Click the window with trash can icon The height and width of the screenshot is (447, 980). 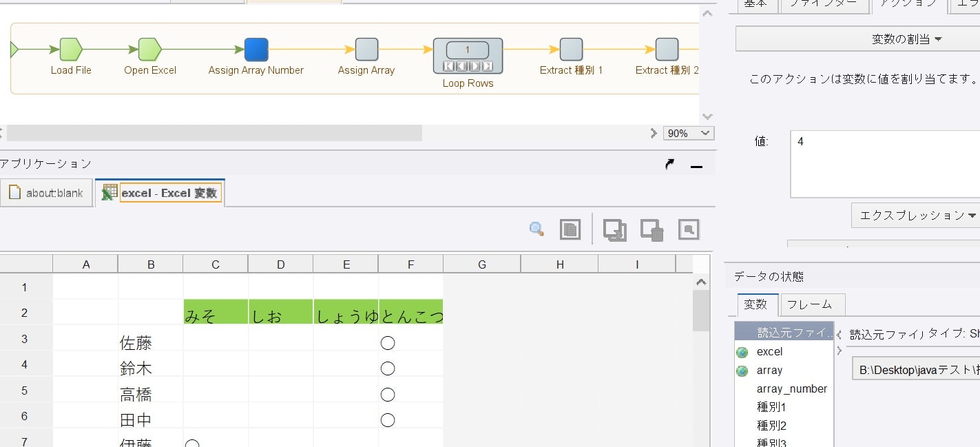(x=651, y=230)
